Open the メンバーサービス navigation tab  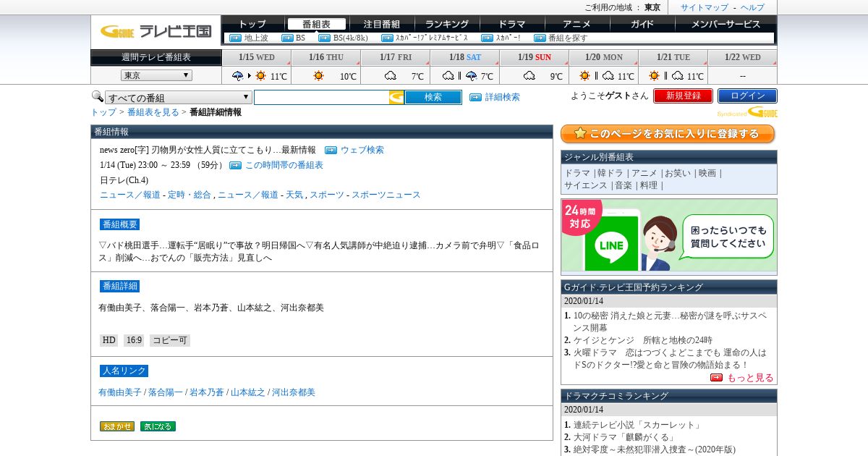726,24
